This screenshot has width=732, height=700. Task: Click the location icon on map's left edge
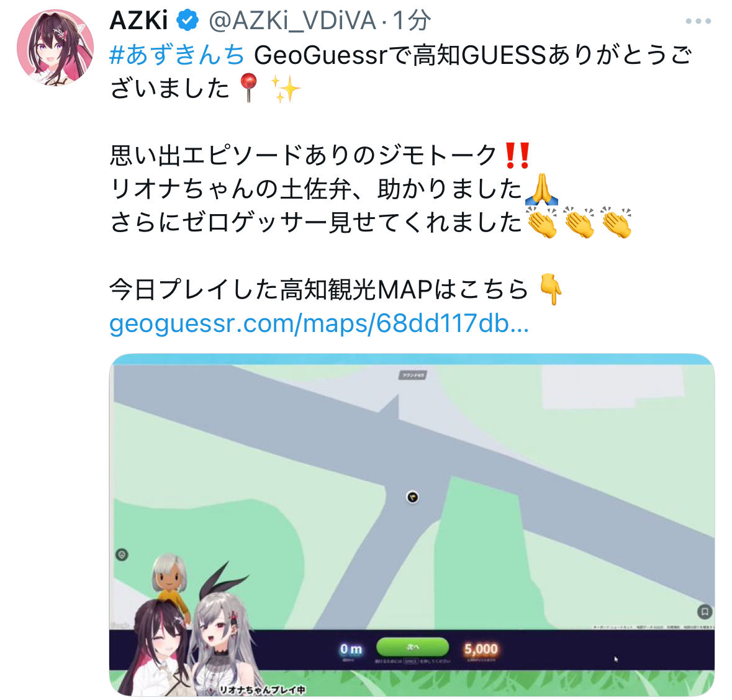[122, 555]
